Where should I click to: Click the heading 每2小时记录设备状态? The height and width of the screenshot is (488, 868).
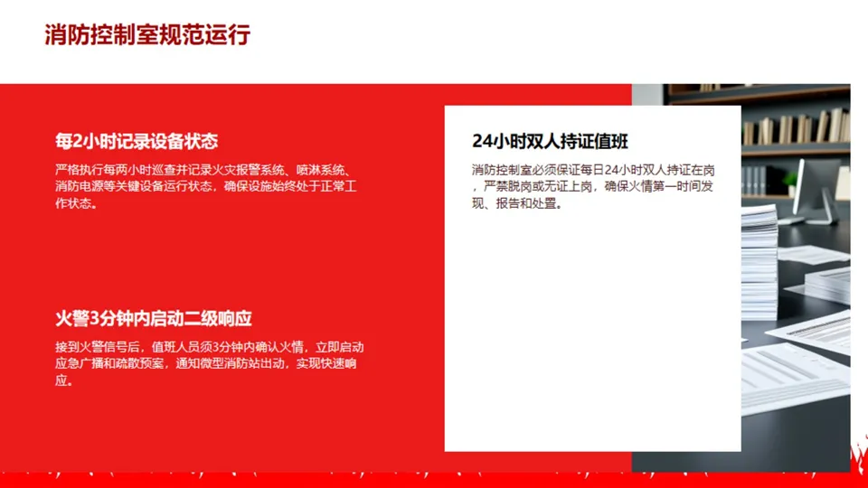click(x=137, y=141)
